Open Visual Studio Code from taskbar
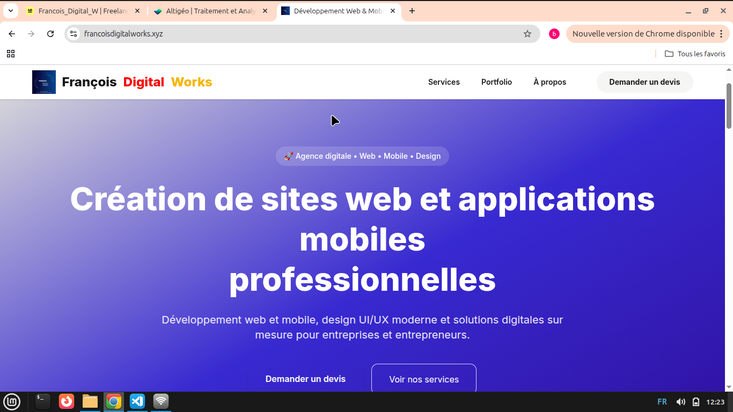733x412 pixels. (x=137, y=401)
